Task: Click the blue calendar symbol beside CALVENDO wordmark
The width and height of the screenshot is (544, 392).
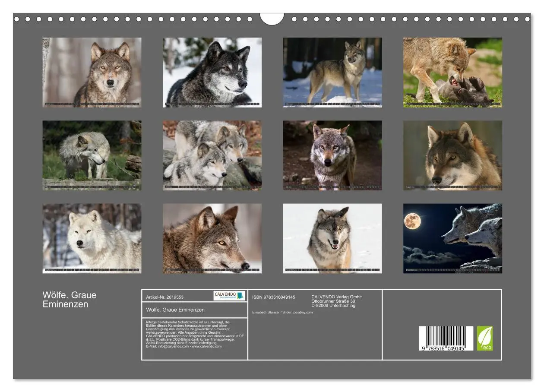Action: pos(240,296)
